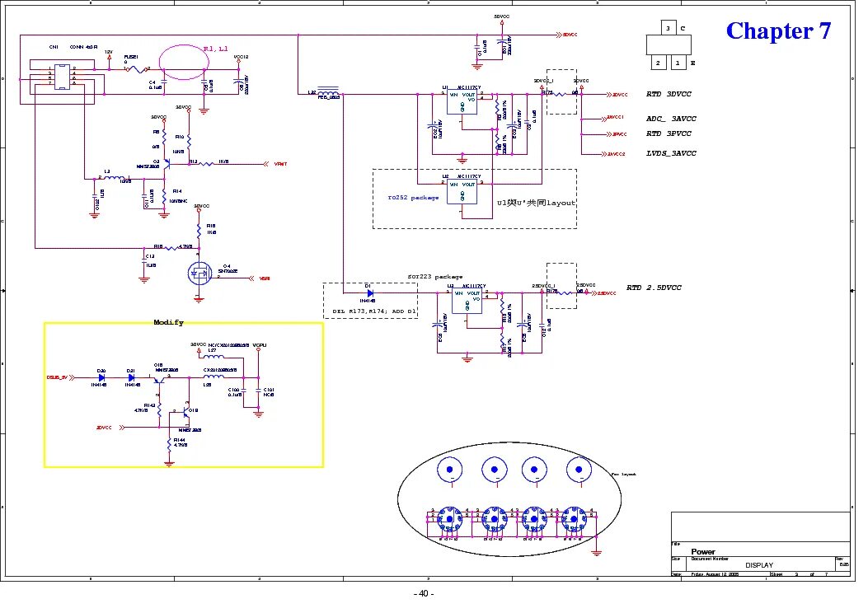Select the C100 capacitor symbol

pos(243,390)
